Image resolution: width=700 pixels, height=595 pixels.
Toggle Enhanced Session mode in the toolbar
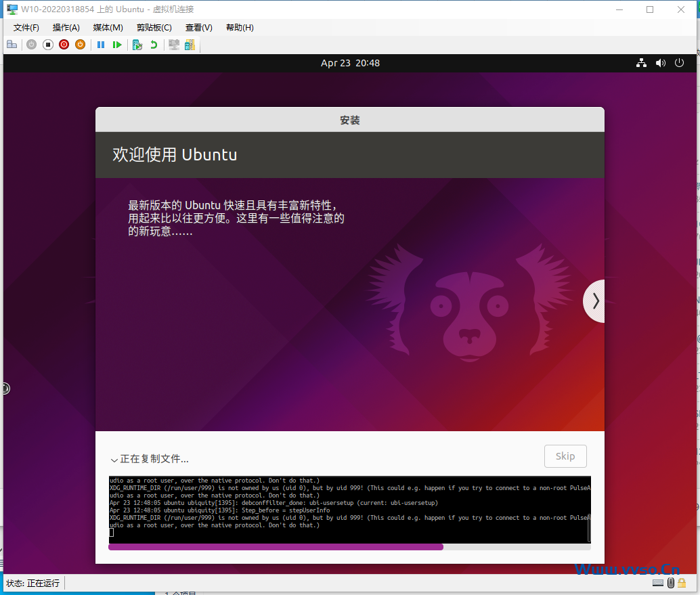[x=174, y=44]
